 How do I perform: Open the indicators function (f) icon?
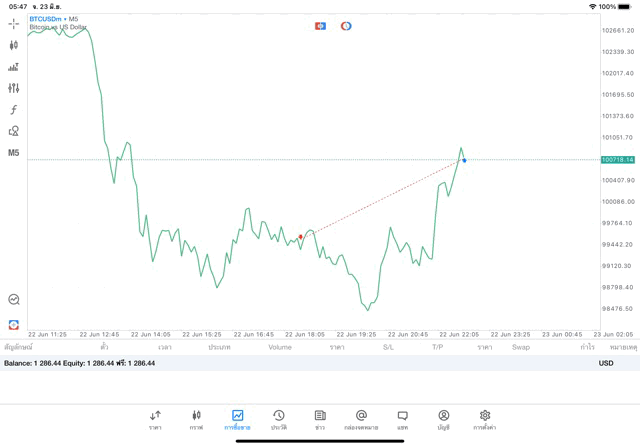click(x=14, y=110)
